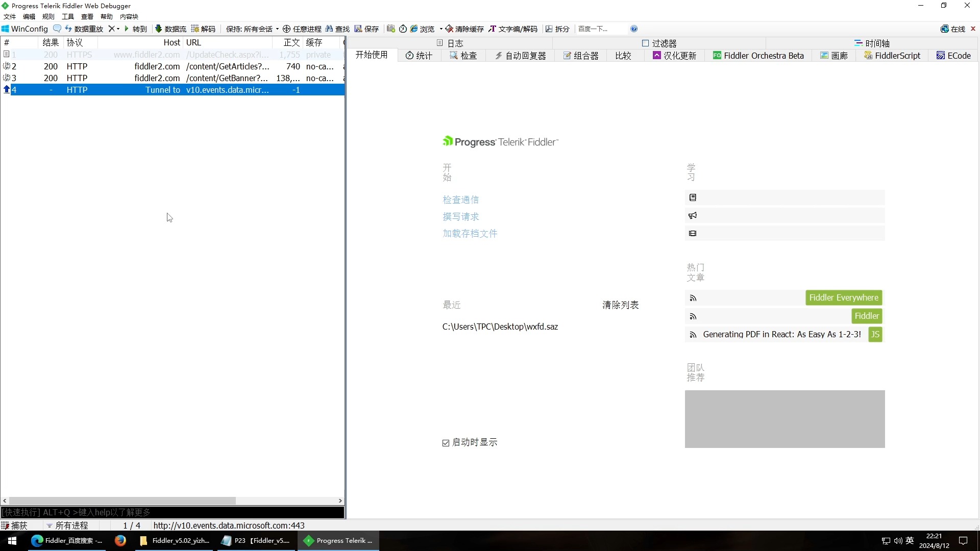Click the comment speech bubble icon
The width and height of the screenshot is (980, 551).
tap(57, 29)
